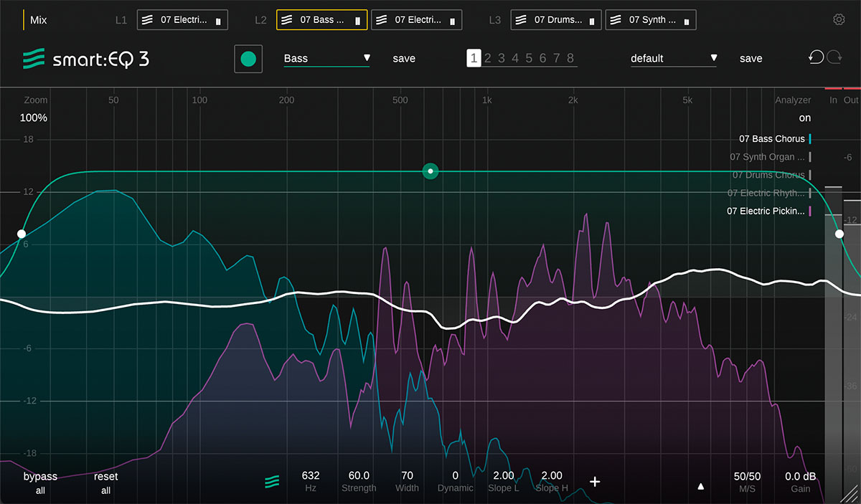Click the 100% zoom value
This screenshot has width=861, height=504.
pyautogui.click(x=34, y=118)
